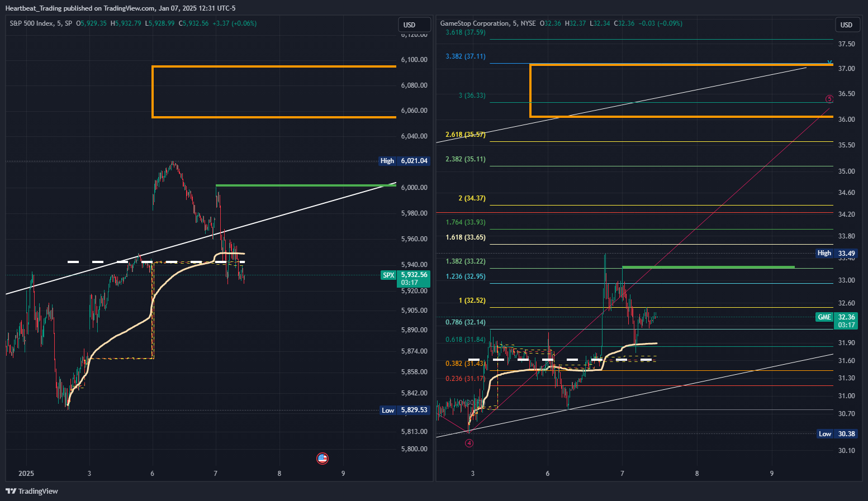
Task: Click the SPX 5,932.56 price label
Action: click(x=405, y=278)
